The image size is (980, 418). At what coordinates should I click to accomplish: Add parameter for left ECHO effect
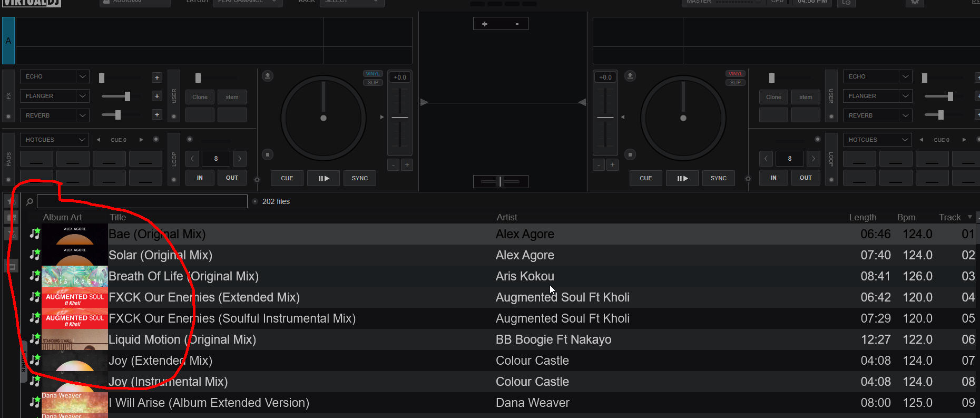(157, 77)
